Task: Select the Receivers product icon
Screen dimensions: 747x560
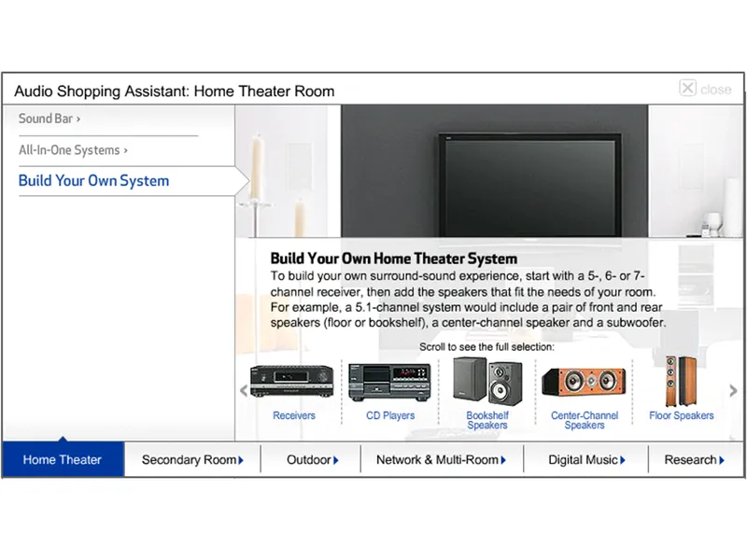Action: (x=293, y=415)
